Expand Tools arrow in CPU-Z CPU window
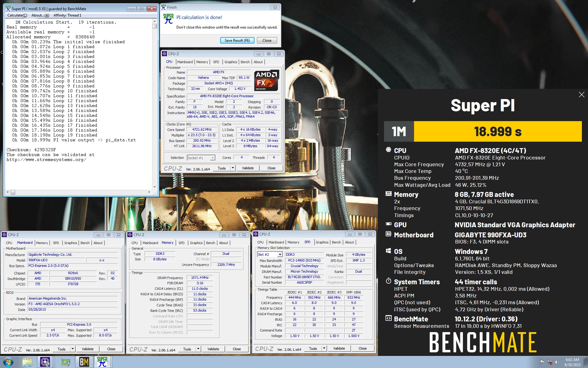The height and width of the screenshot is (368, 588). pyautogui.click(x=233, y=168)
